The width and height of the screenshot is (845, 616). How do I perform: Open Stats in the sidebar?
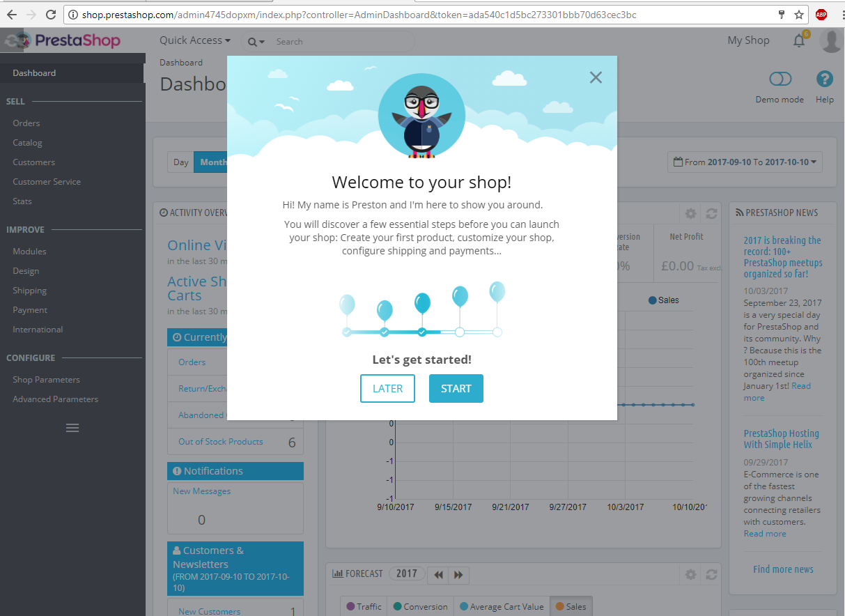pos(22,201)
